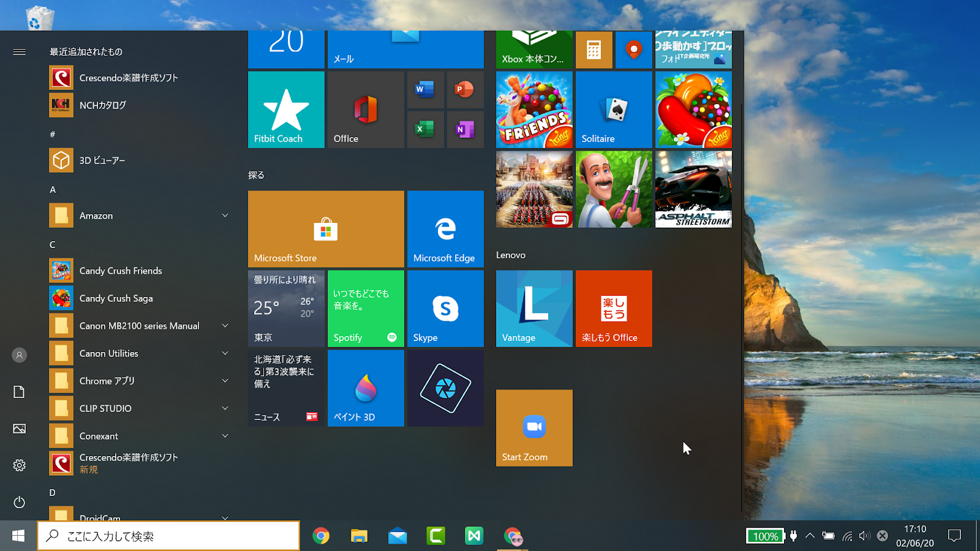Open Crescendo楽譜作成ソフト marked 新規
This screenshot has width=980, height=551.
coord(141,463)
